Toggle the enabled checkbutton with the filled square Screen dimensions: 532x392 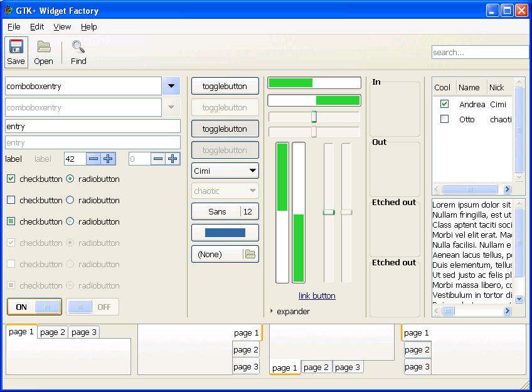coord(11,221)
